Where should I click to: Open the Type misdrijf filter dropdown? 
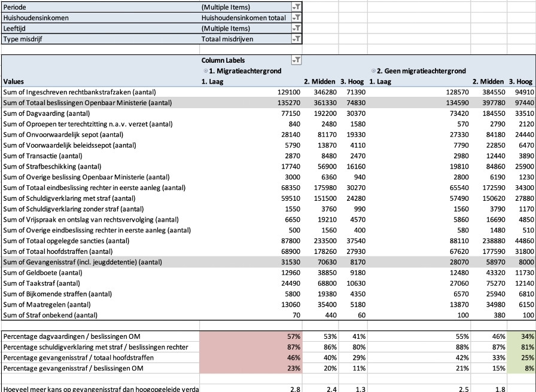click(296, 39)
